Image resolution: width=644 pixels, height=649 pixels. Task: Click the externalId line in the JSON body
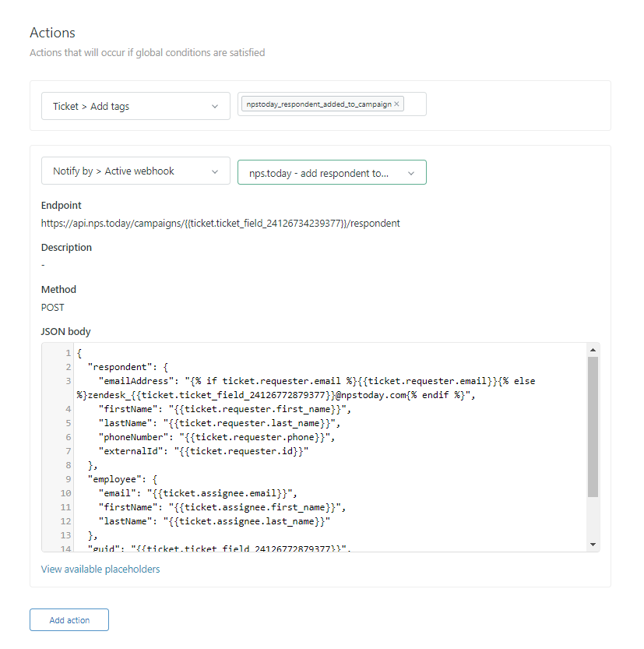click(x=202, y=451)
